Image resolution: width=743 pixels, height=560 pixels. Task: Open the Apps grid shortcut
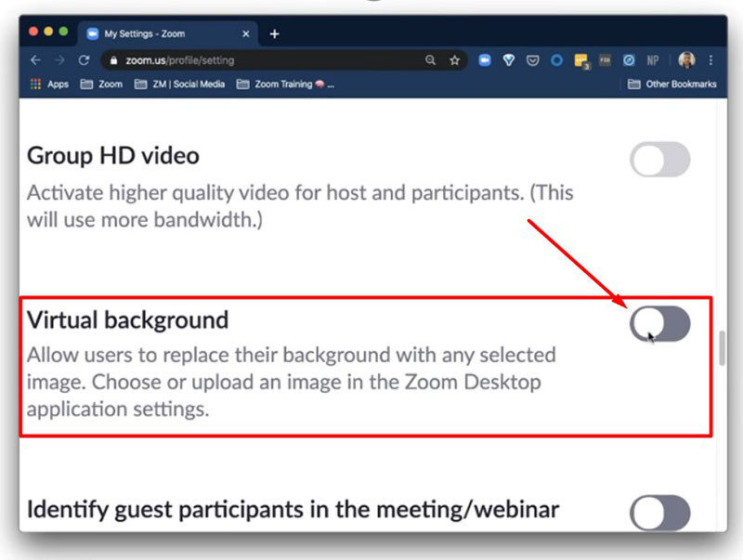[x=49, y=85]
